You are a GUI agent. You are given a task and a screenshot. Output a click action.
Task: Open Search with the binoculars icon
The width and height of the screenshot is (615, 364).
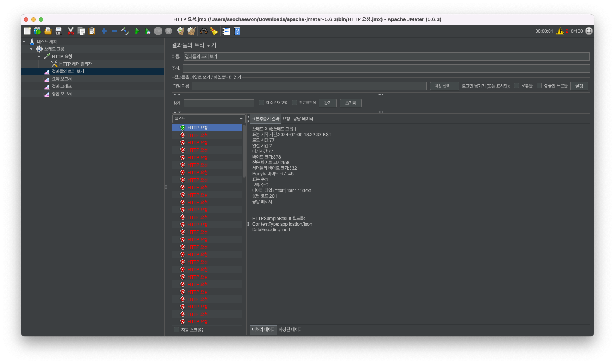pos(203,31)
